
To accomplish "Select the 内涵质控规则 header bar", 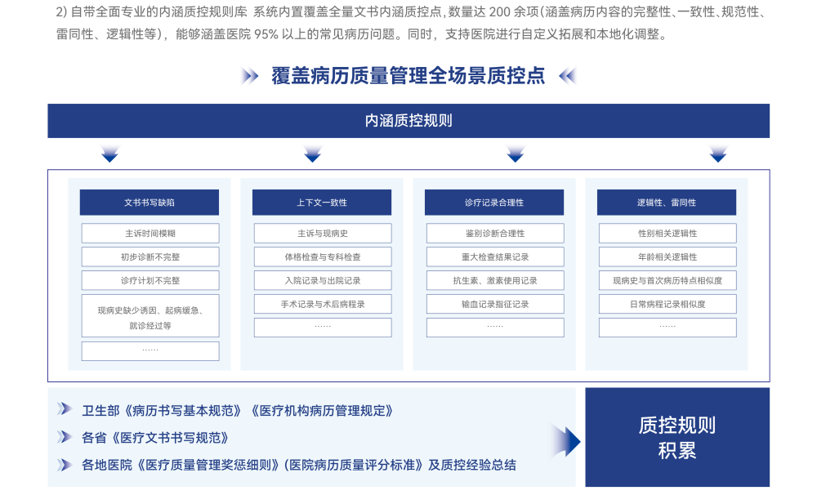I will tap(410, 120).
